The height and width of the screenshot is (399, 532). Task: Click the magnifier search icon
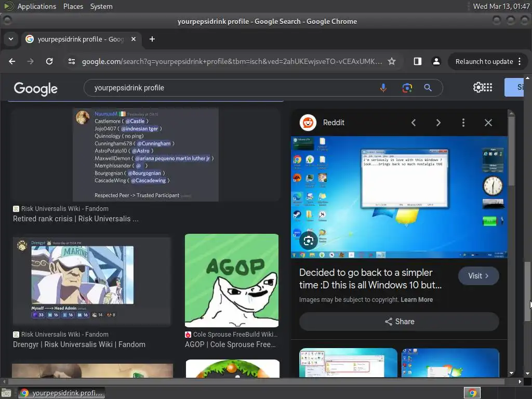click(x=428, y=88)
